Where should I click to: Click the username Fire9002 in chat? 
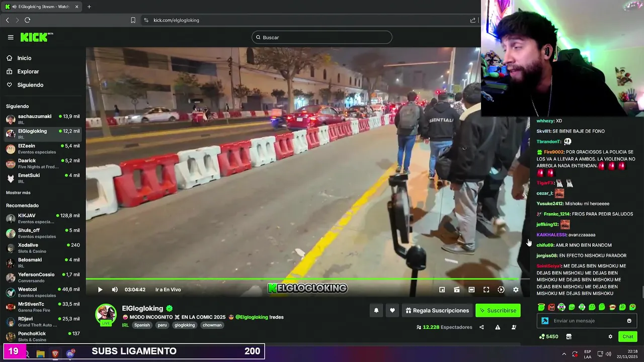pos(554,152)
